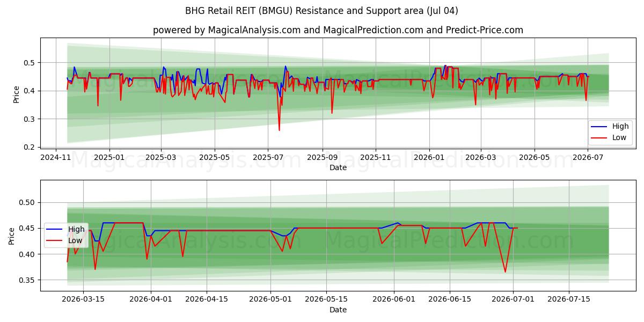
Task: Click the '2026-04-01' tick label
Action: [150, 299]
